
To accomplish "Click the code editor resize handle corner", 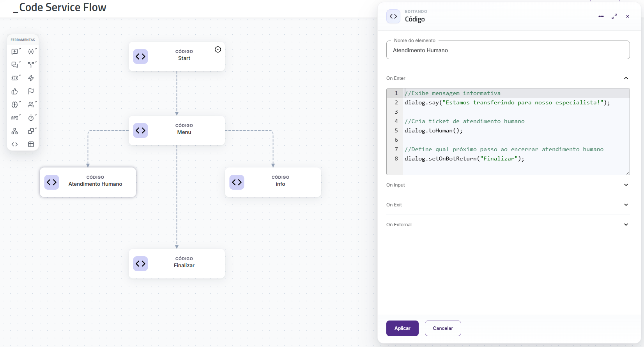I will [x=628, y=173].
